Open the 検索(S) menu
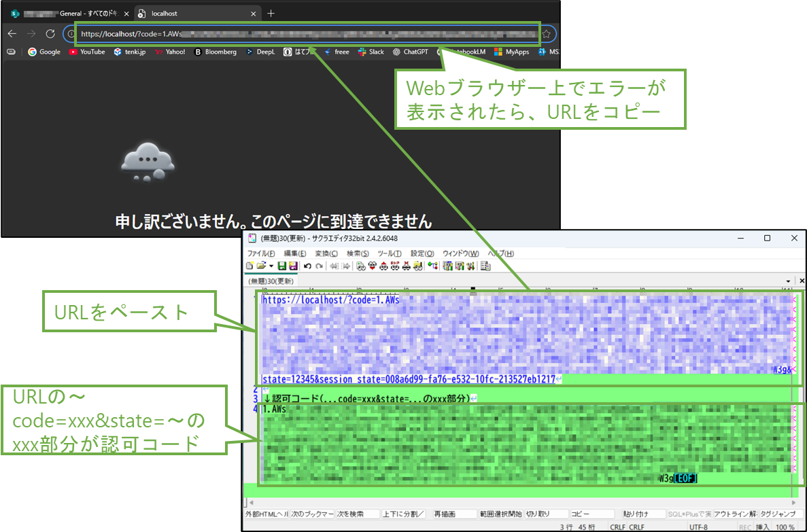This screenshot has width=807, height=532. [358, 253]
